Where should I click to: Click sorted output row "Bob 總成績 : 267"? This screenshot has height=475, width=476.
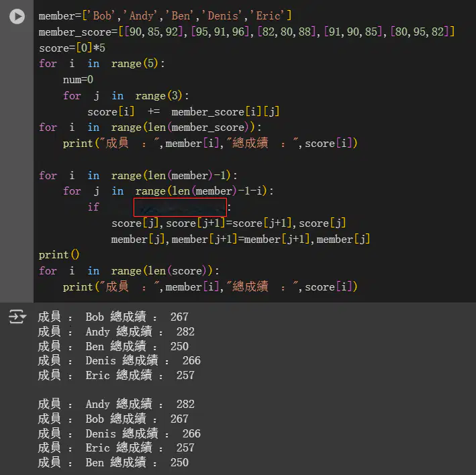point(113,419)
